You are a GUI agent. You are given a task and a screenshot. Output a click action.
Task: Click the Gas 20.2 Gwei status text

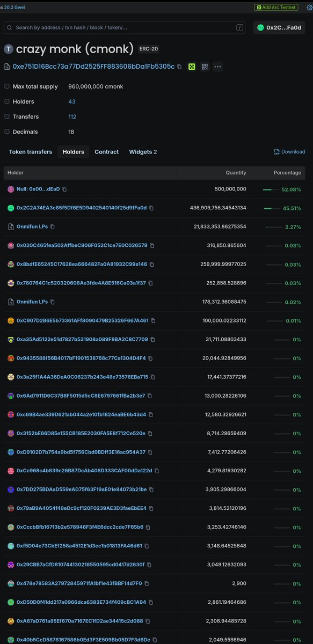[12, 8]
